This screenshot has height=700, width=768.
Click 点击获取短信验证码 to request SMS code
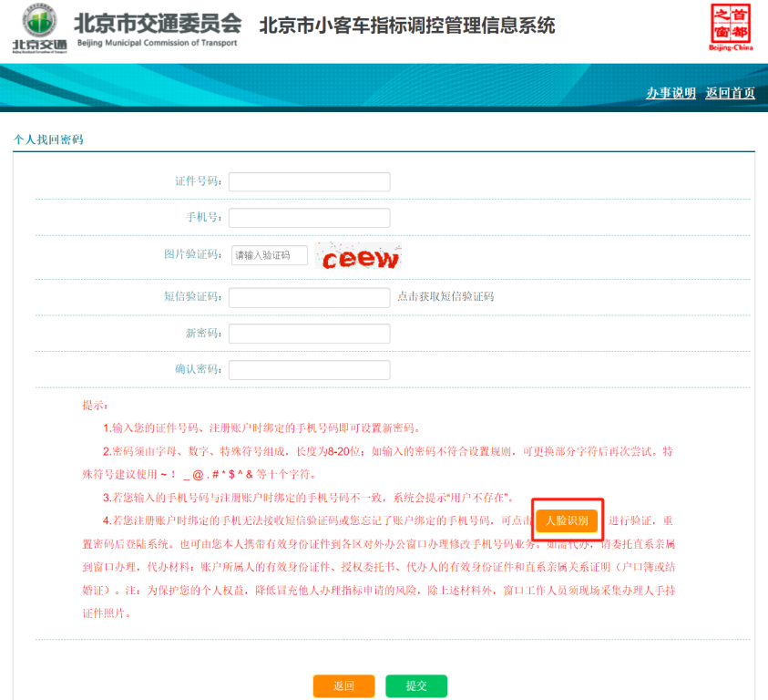447,294
